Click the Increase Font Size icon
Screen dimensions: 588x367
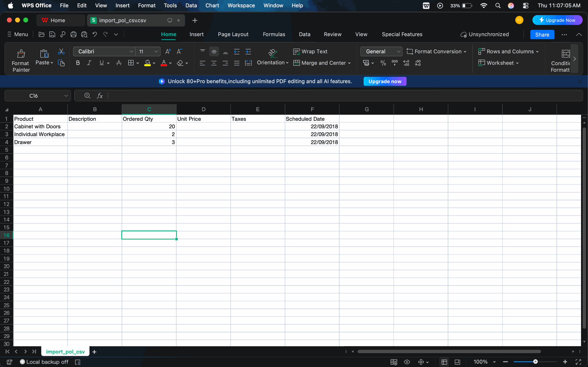click(168, 51)
